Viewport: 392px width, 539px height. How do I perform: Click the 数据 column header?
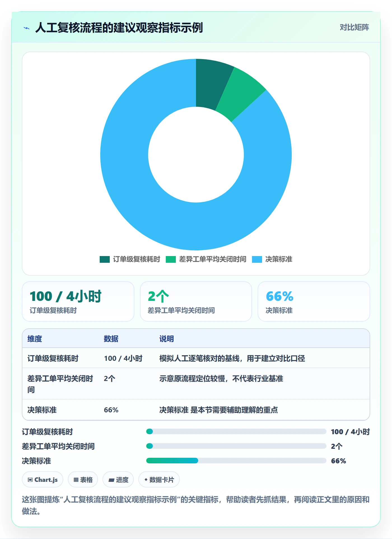click(x=111, y=339)
